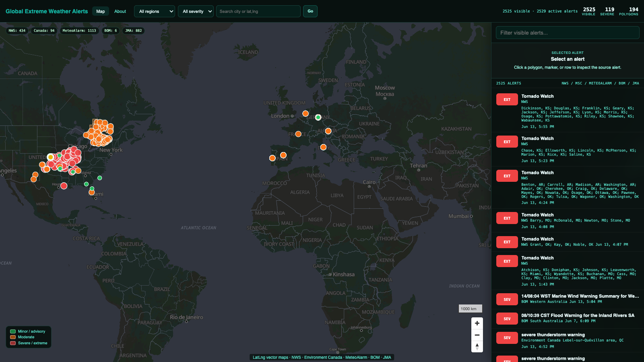Open LatLng vector maps attribution link

[x=270, y=357]
